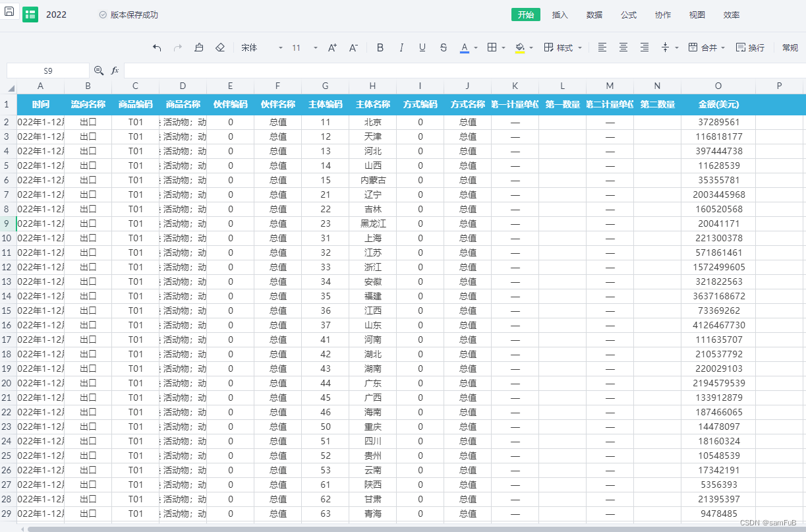Open the 样式 styles dropdown
The width and height of the screenshot is (806, 532).
coord(563,47)
